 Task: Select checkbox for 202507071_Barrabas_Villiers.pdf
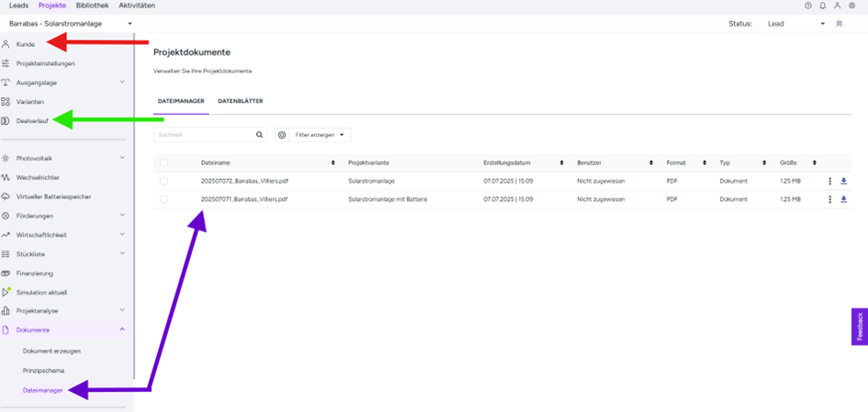(163, 199)
